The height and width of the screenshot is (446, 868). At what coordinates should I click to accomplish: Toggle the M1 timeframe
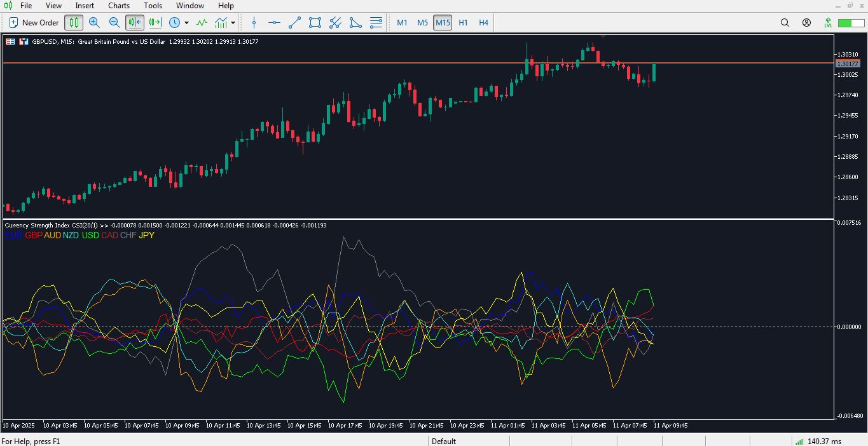(x=402, y=22)
